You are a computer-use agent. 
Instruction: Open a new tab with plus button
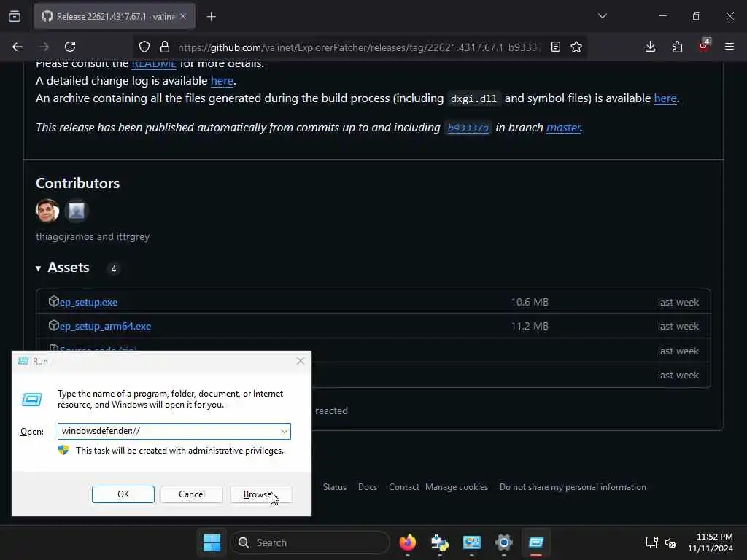[211, 17]
